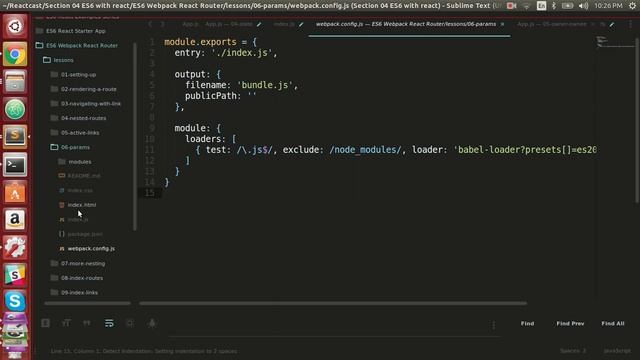Open the sound volume indicator
The image size is (640, 360).
click(584, 6)
